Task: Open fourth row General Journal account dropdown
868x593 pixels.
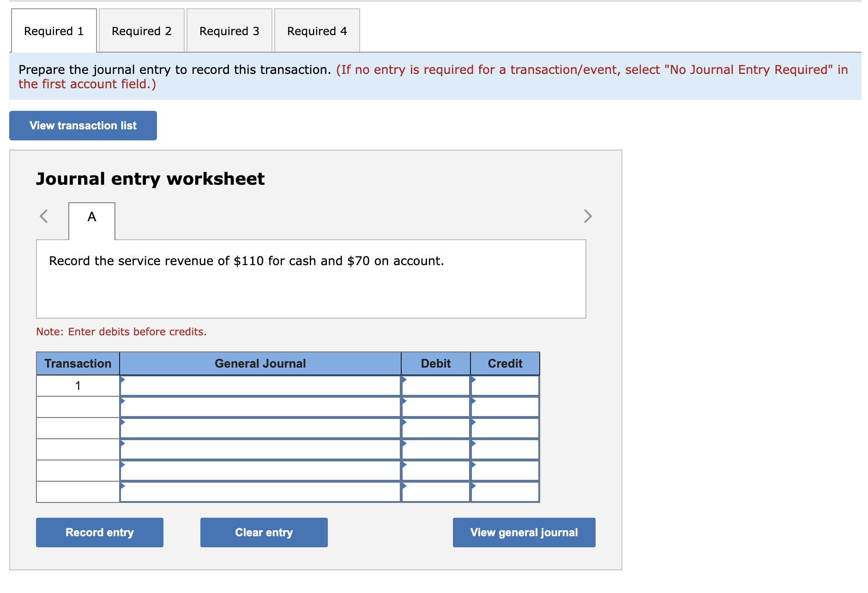Action: click(x=260, y=449)
